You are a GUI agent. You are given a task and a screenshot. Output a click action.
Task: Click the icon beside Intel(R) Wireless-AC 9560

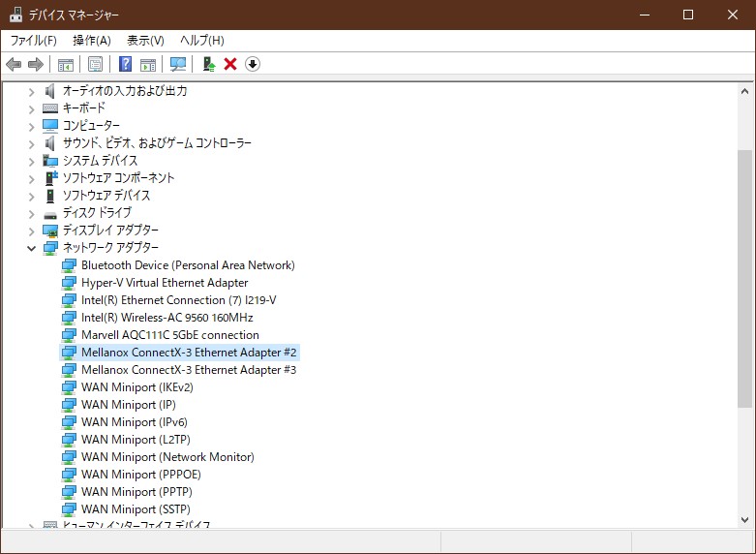click(69, 317)
